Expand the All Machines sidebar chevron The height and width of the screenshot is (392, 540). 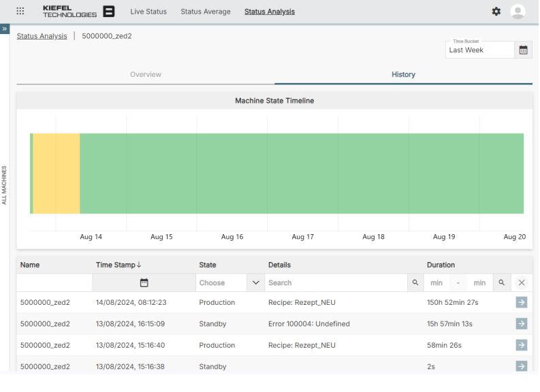coord(5,29)
